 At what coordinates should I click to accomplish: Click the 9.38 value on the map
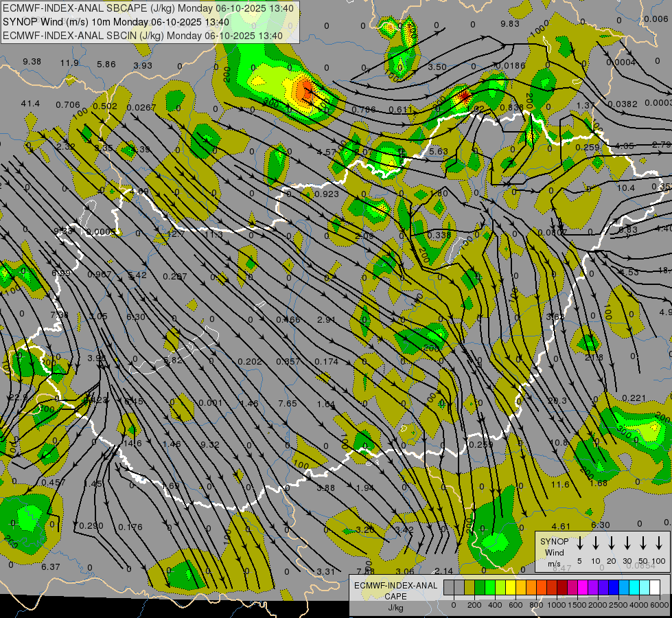32,62
